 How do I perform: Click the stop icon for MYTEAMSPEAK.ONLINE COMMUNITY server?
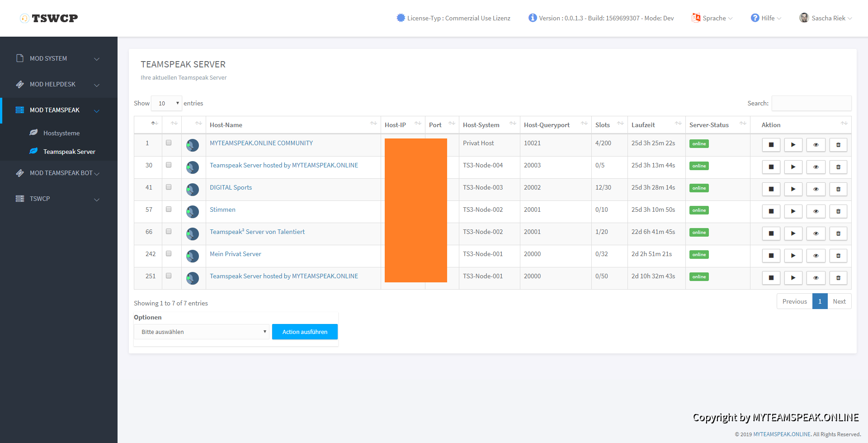(x=771, y=145)
